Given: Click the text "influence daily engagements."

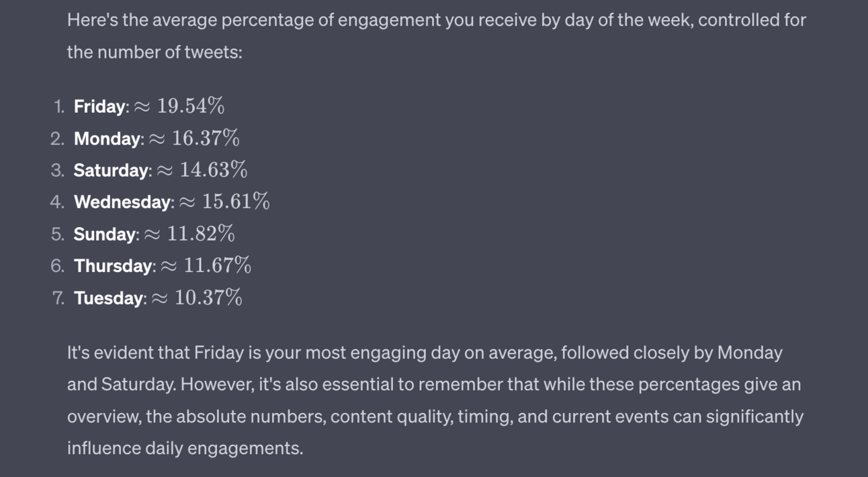Looking at the screenshot, I should pyautogui.click(x=185, y=448).
